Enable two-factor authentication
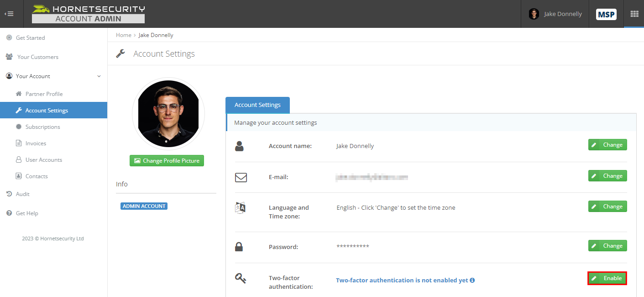The width and height of the screenshot is (644, 297). pos(607,278)
